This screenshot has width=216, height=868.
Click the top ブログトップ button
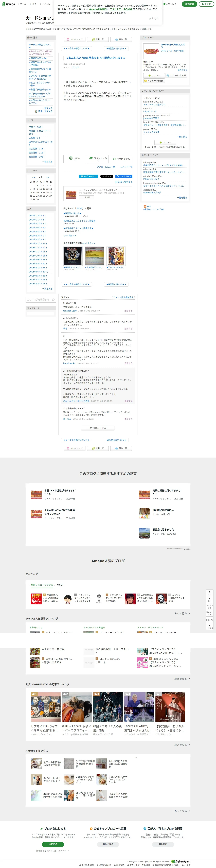click(x=75, y=39)
